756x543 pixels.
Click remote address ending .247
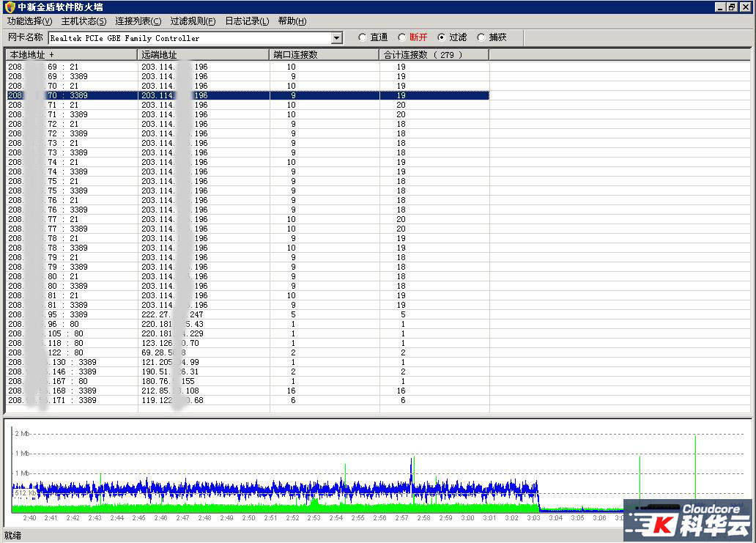(172, 314)
